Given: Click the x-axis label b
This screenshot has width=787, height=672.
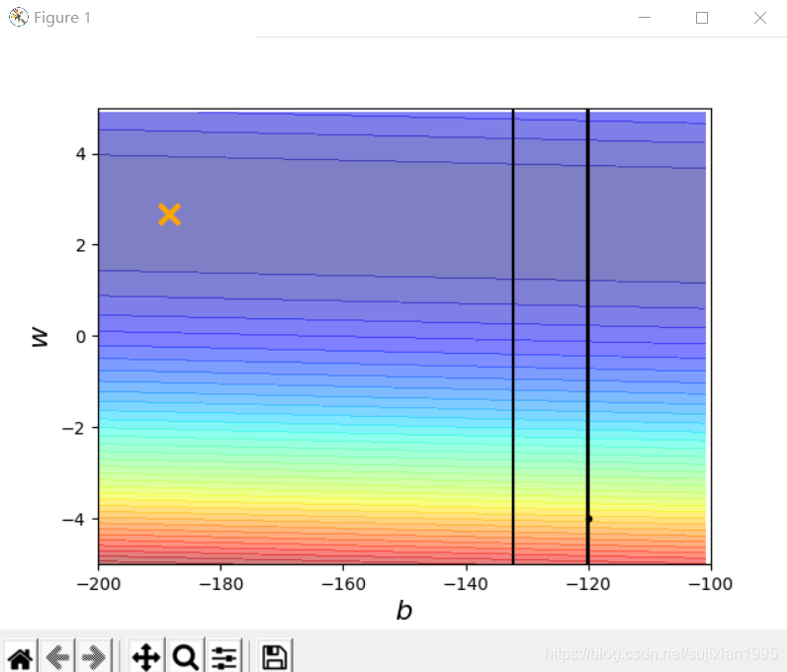Looking at the screenshot, I should 404,611.
